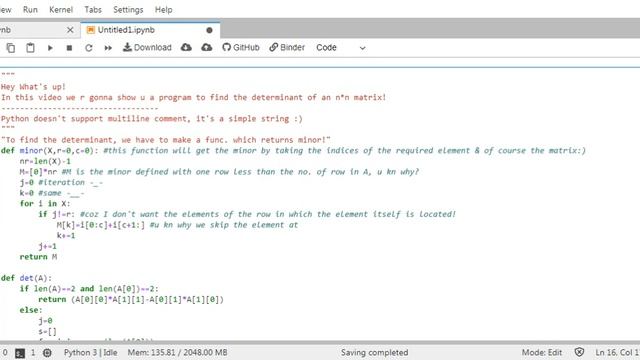640x360 pixels.
Task: Click the trusted notebook shield icon
Action: [579, 352]
